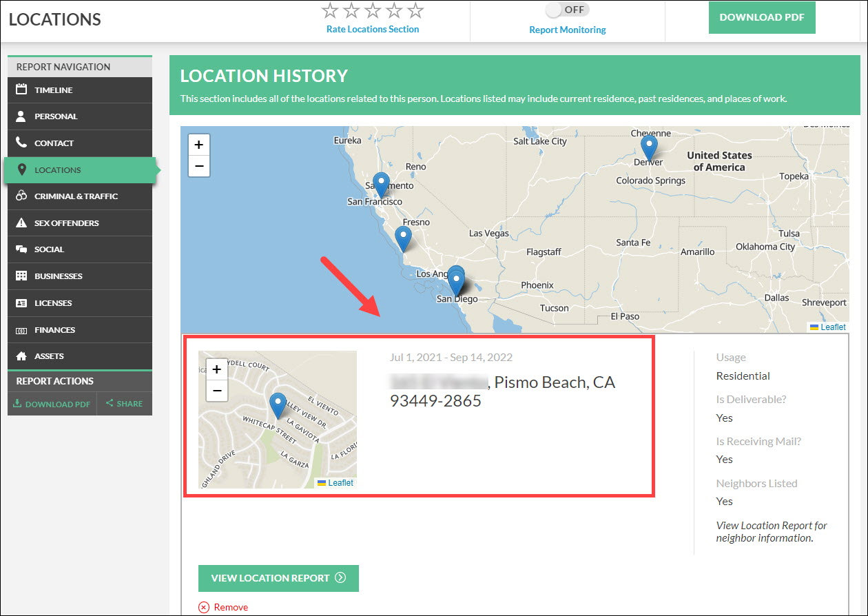The image size is (868, 616).
Task: Click the View Location Report button
Action: [278, 578]
